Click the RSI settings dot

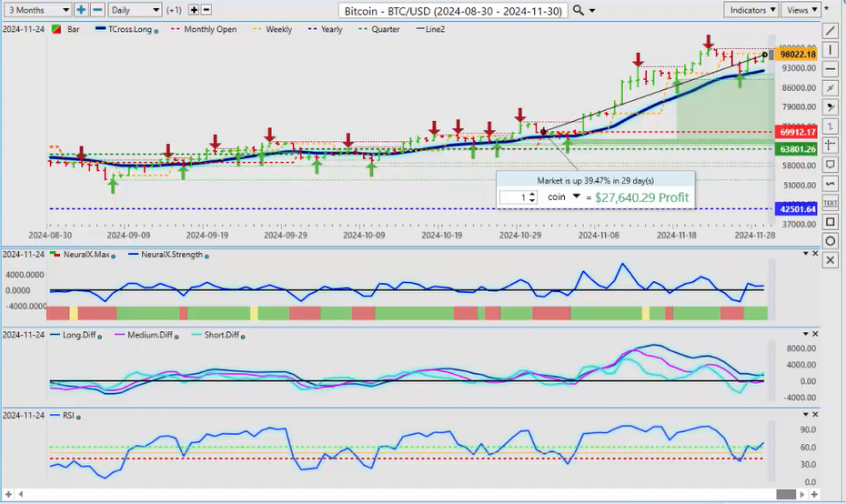[78, 418]
